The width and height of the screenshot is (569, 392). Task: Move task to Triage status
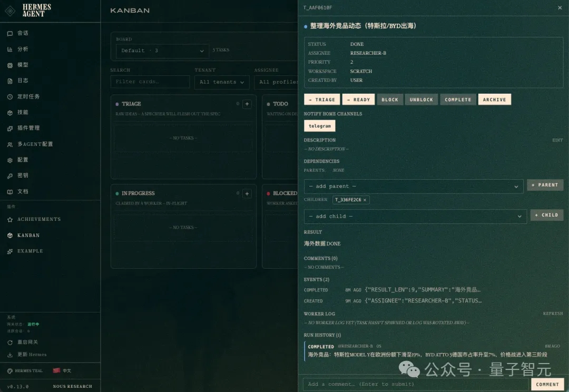[322, 100]
